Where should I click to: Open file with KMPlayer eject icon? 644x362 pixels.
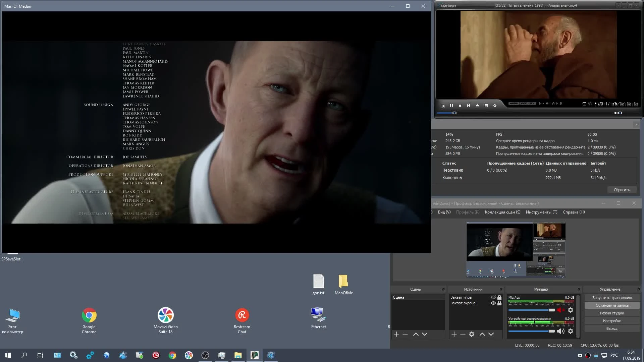(x=477, y=106)
